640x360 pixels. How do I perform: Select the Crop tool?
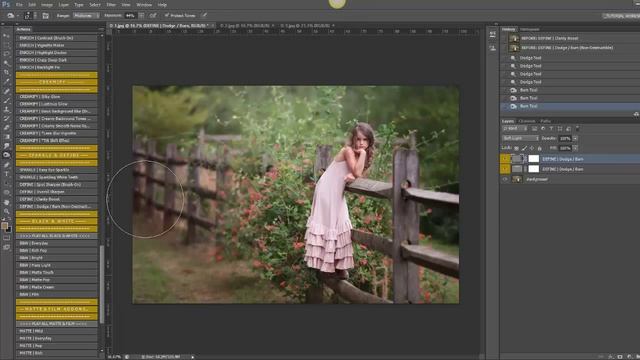click(x=7, y=73)
